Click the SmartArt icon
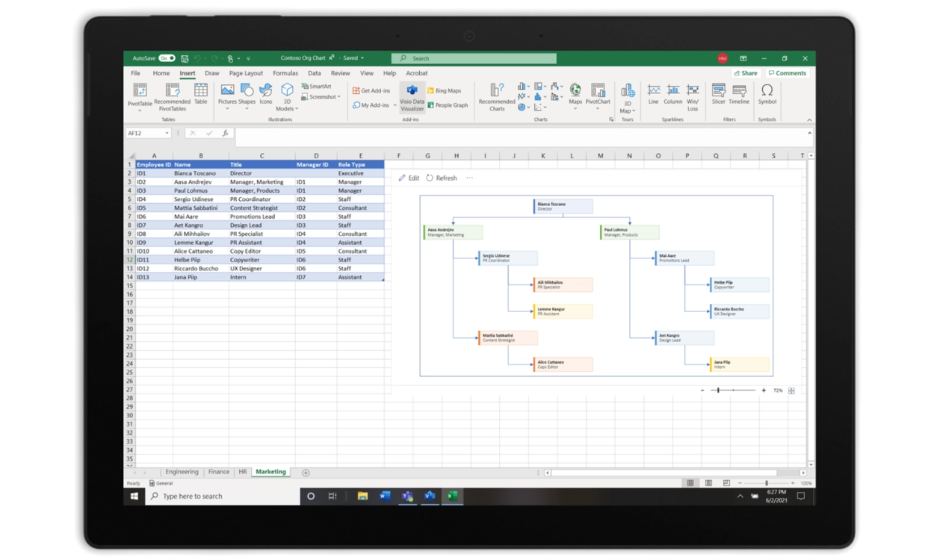 pos(316,87)
